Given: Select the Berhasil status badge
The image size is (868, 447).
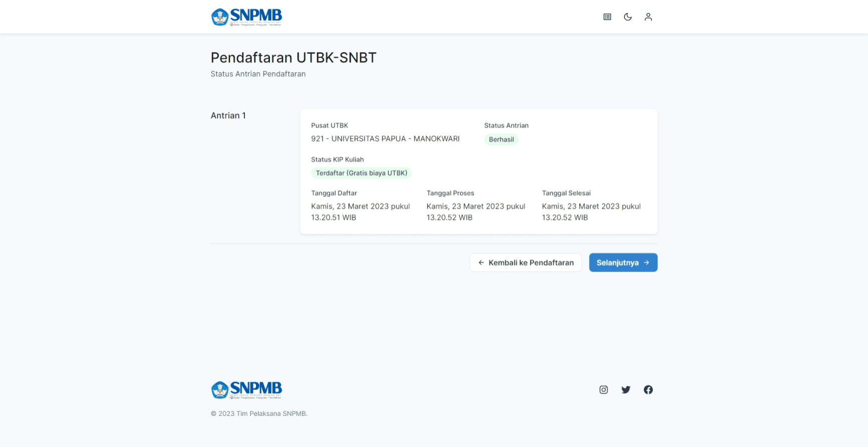Looking at the screenshot, I should click(x=501, y=140).
